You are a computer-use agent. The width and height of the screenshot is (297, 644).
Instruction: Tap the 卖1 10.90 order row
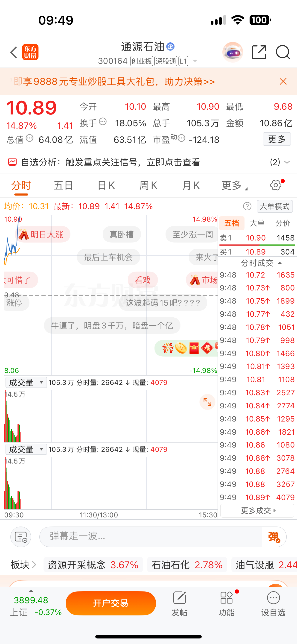click(x=257, y=238)
